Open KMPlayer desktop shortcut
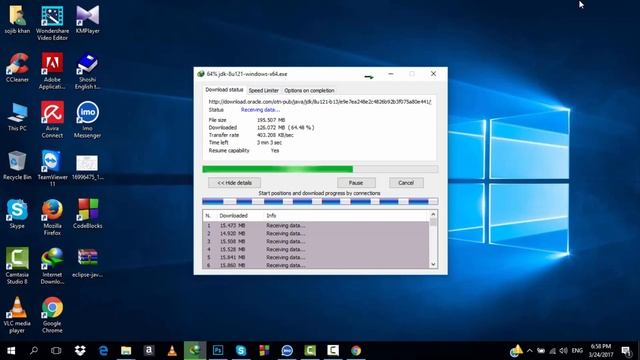This screenshot has width=640, height=360. click(87, 19)
